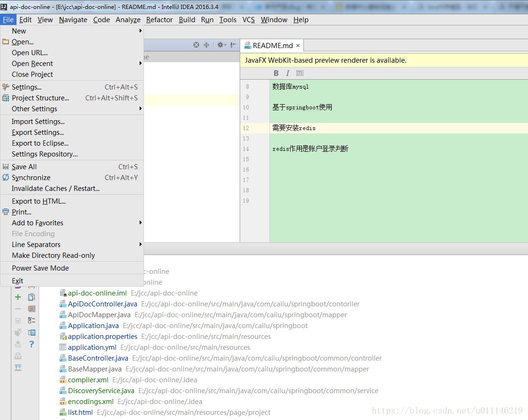The image size is (528, 420).
Task: Click the application.properties file icon
Action: click(63, 336)
